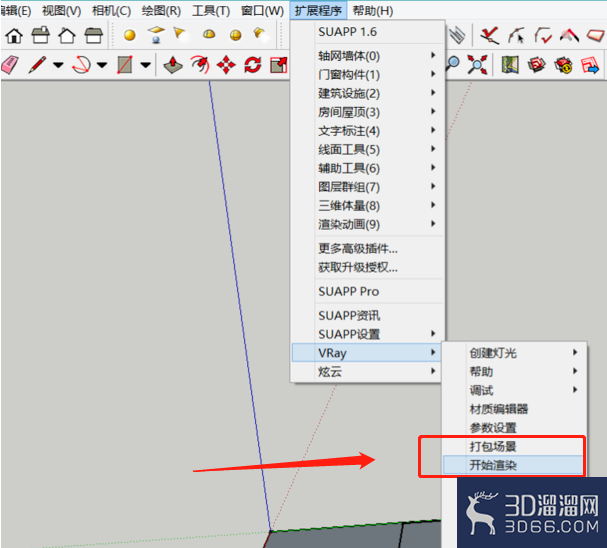Click the striped parallel lines toolbar icon
Image resolution: width=607 pixels, height=548 pixels.
(457, 35)
